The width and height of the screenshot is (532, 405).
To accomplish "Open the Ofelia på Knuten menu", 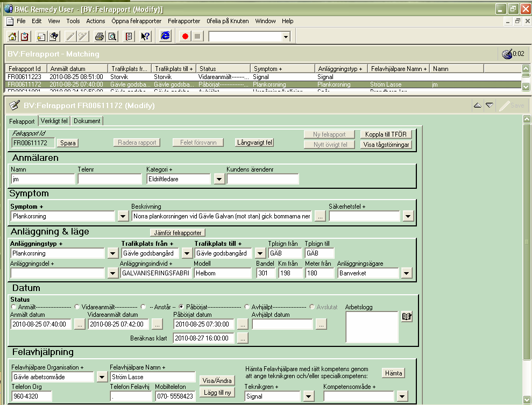I will click(228, 21).
